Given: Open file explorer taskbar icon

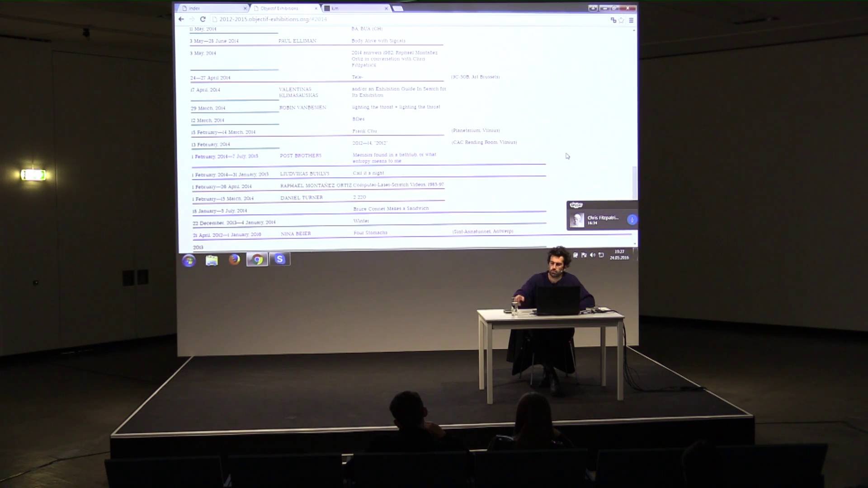Looking at the screenshot, I should click(212, 260).
